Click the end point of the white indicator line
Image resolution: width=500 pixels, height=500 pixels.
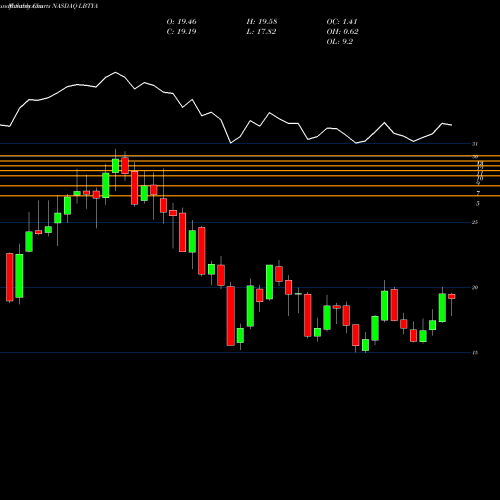click(x=452, y=125)
